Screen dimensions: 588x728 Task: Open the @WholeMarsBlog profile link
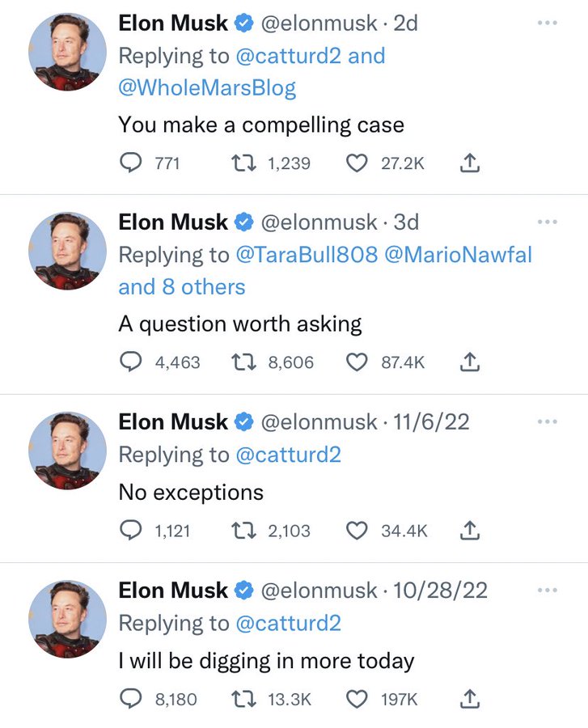click(207, 88)
